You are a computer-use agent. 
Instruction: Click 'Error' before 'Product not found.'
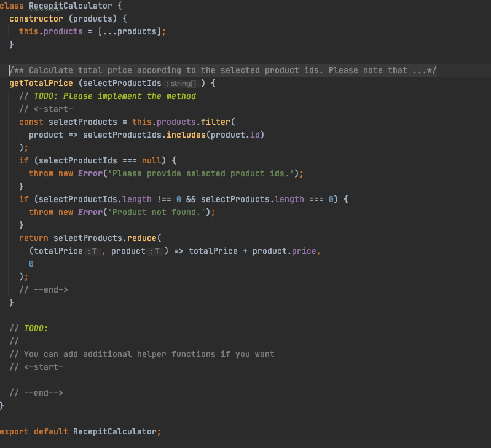click(90, 212)
